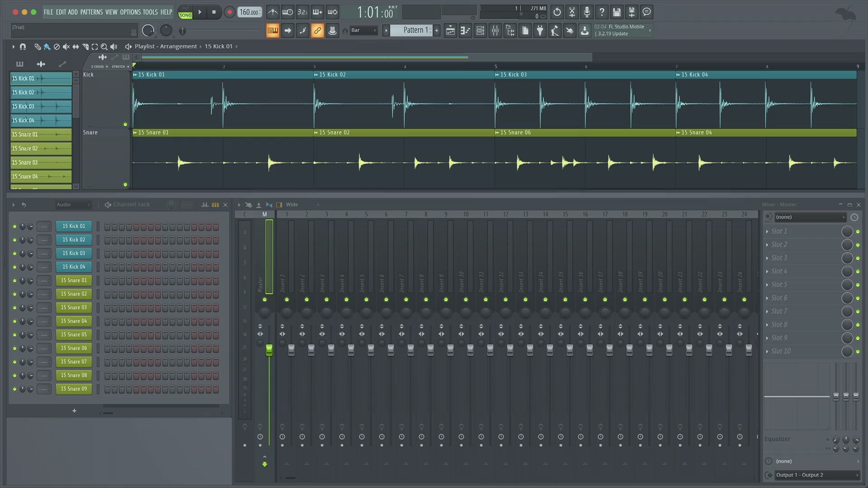
Task: Click the microphone one-click recording icon
Action: [587, 12]
